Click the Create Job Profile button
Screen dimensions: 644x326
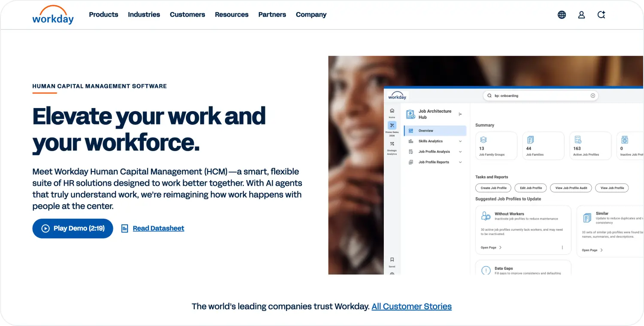[x=493, y=188]
